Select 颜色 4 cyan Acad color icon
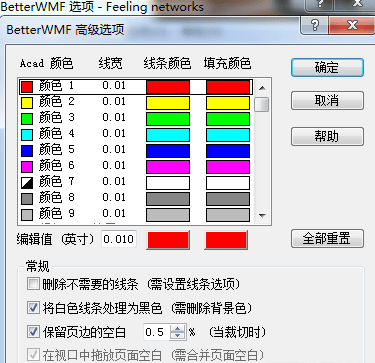This screenshot has width=375, height=363. pyautogui.click(x=27, y=135)
